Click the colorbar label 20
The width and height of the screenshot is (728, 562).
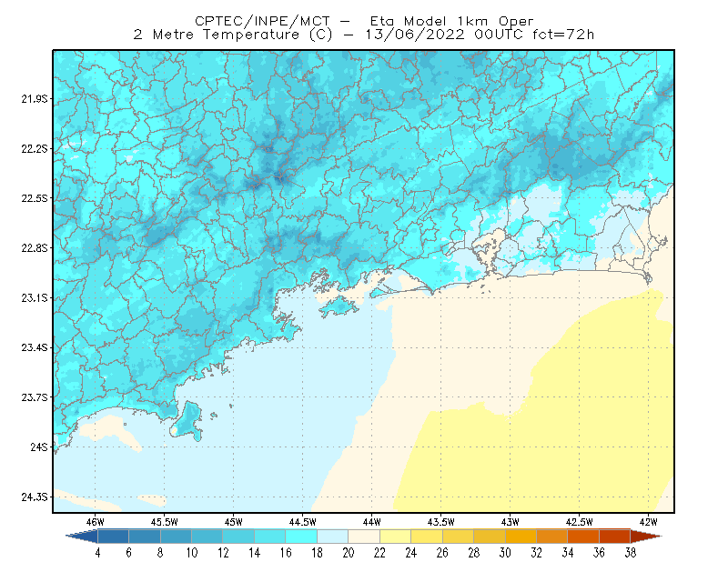(x=349, y=553)
